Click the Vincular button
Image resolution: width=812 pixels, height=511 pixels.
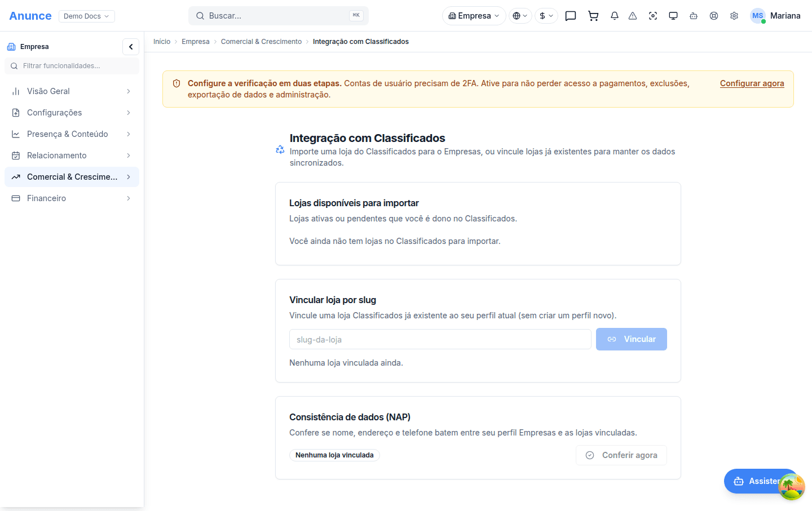pyautogui.click(x=632, y=339)
